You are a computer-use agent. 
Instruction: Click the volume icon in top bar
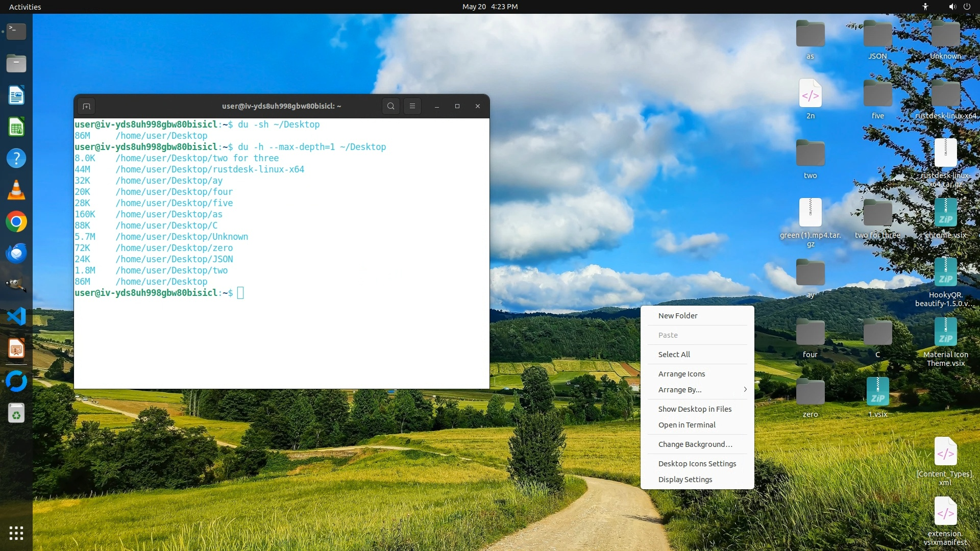[952, 7]
